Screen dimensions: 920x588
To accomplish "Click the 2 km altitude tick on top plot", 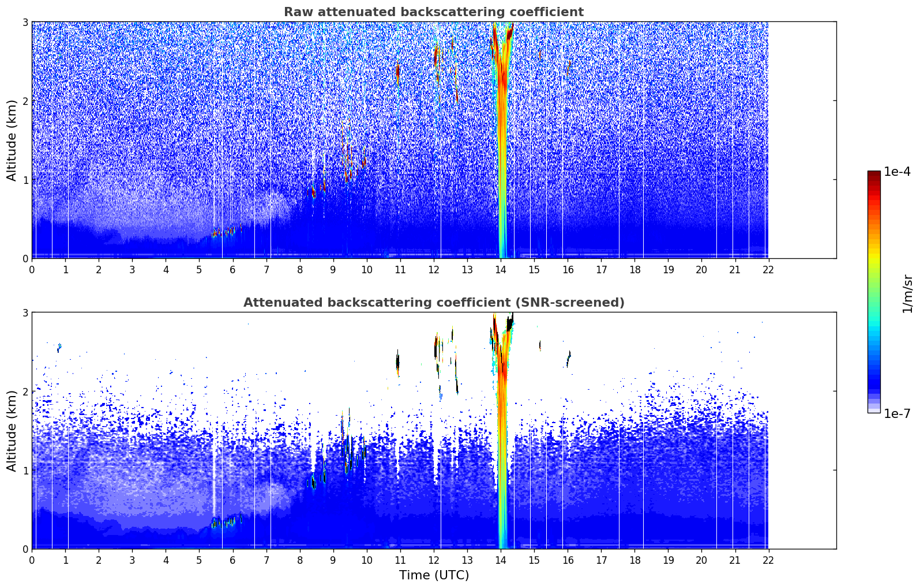I will pos(25,101).
